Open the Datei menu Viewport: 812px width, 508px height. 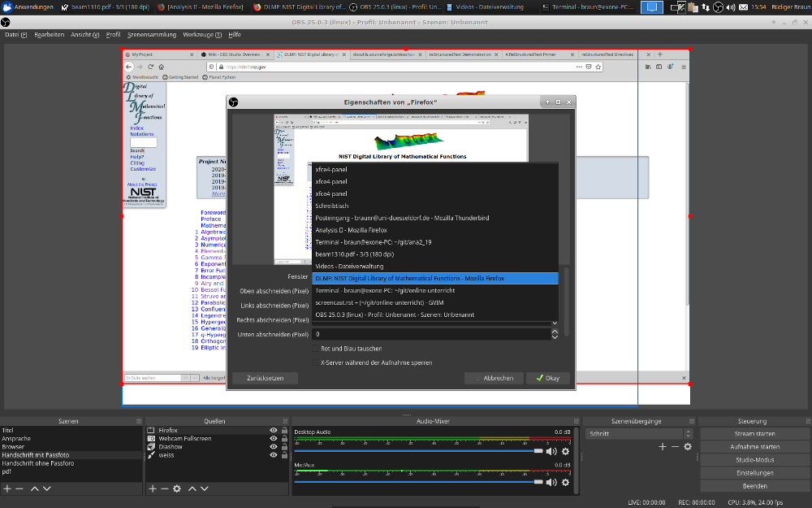15,35
